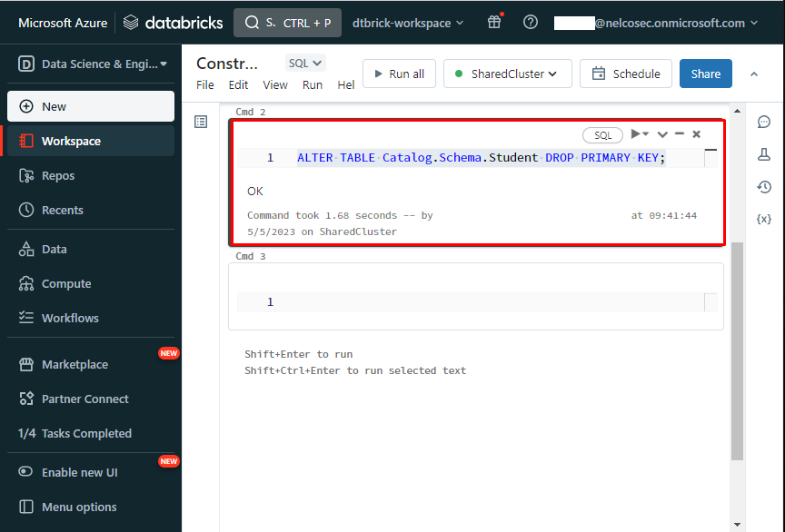Open the revision history clock icon
This screenshot has height=532, width=785.
click(763, 187)
